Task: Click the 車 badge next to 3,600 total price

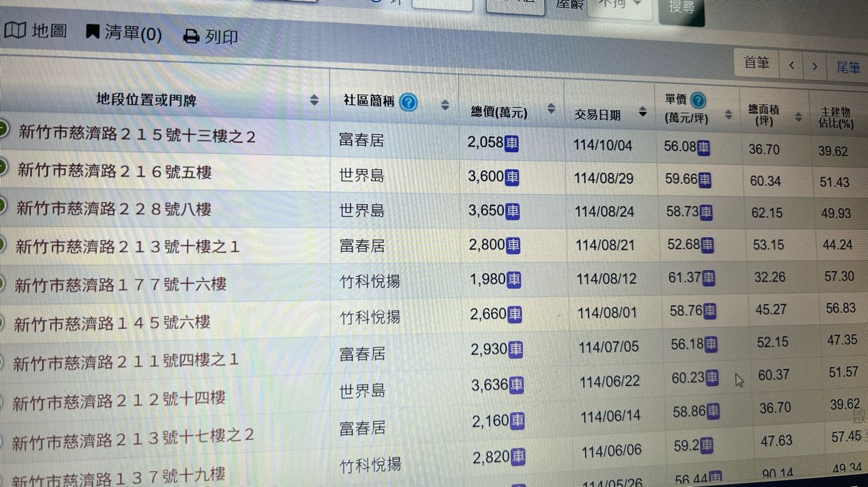Action: [x=512, y=177]
